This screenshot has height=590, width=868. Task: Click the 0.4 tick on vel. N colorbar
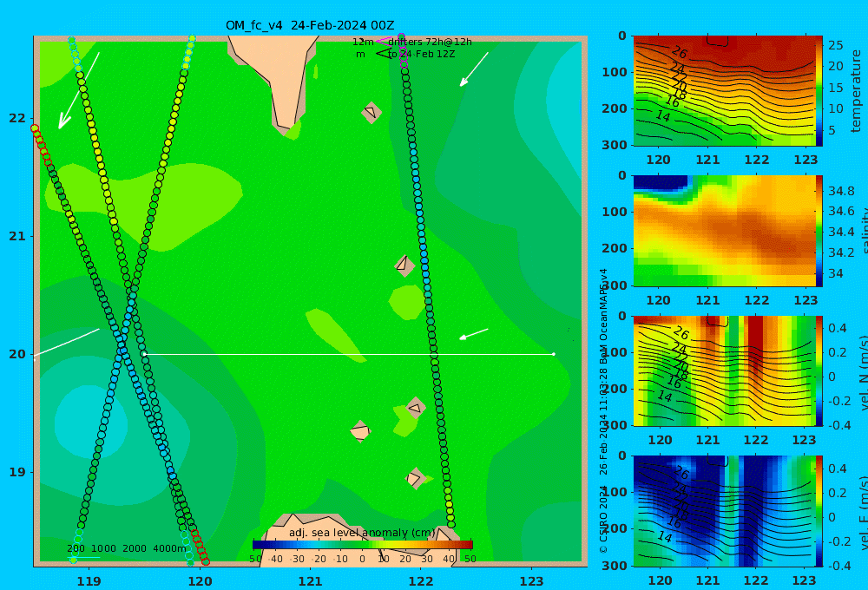click(837, 328)
